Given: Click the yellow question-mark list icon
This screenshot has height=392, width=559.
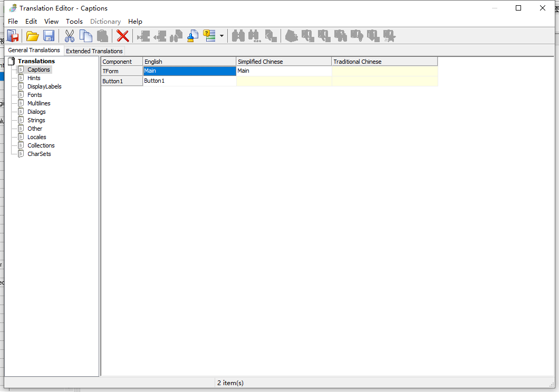Looking at the screenshot, I should pos(209,36).
